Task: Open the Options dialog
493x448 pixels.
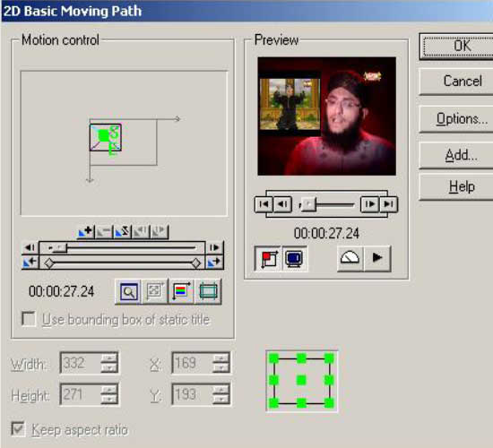Action: click(x=462, y=119)
